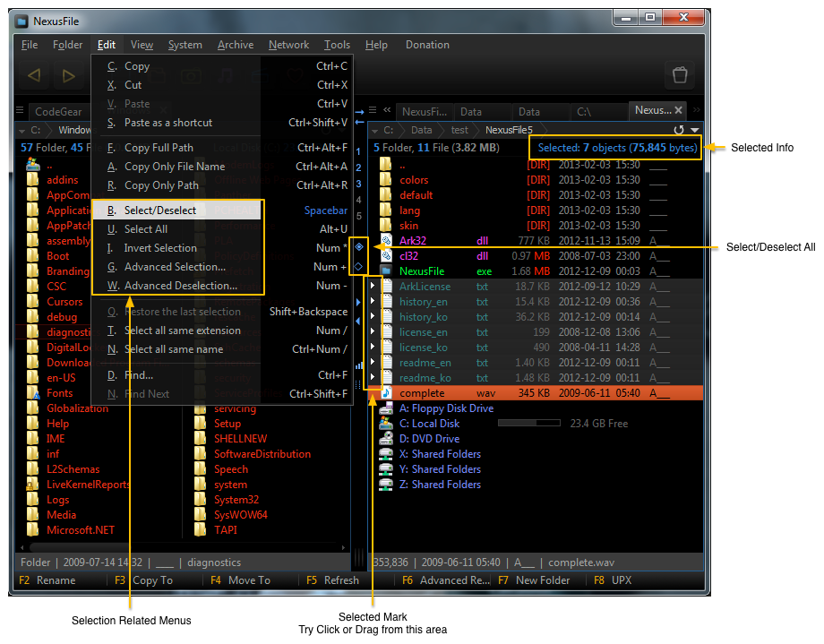The width and height of the screenshot is (824, 644).
Task: Toggle selection mark of ArkLicense
Action: 372,286
